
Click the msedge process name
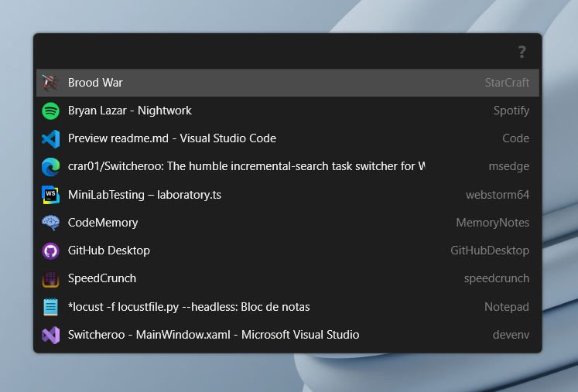[x=508, y=166]
